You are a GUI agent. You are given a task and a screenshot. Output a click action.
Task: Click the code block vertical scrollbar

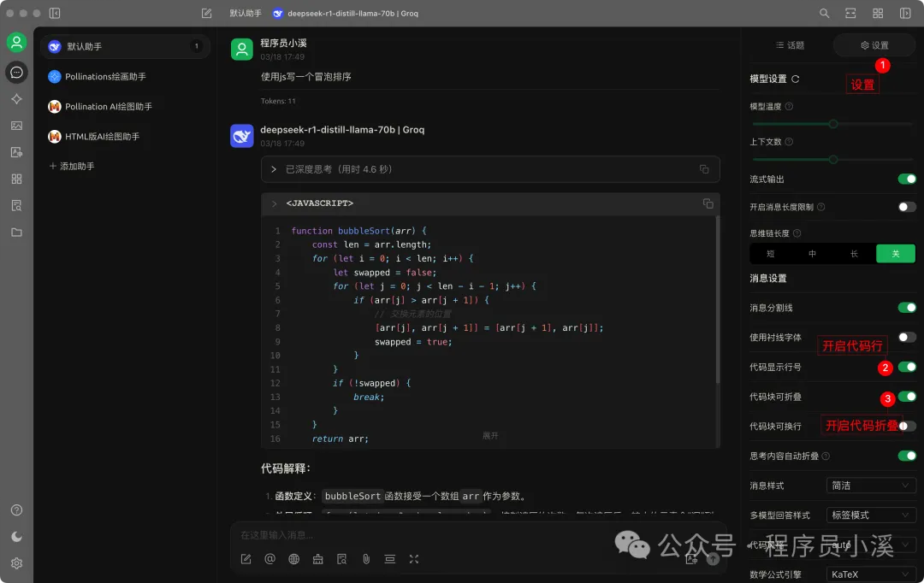717,299
